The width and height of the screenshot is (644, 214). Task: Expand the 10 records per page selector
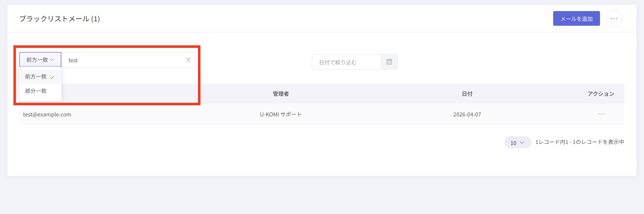point(518,142)
